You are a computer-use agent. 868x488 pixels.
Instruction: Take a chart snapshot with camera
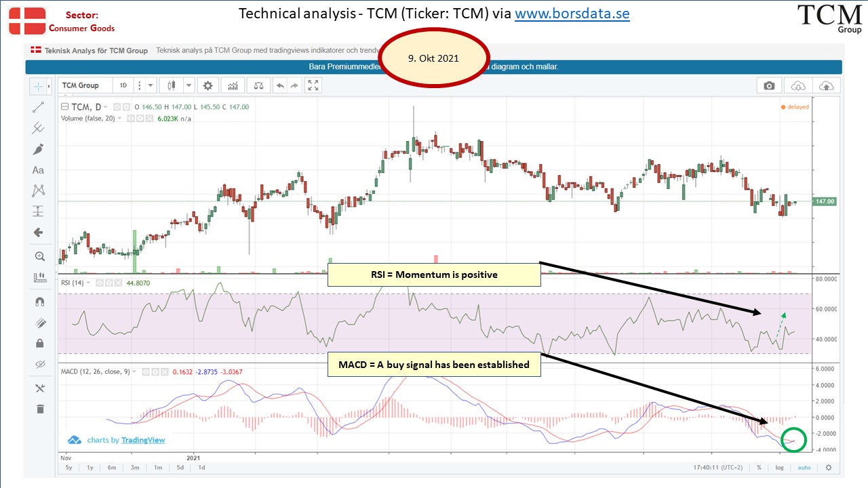click(x=769, y=85)
